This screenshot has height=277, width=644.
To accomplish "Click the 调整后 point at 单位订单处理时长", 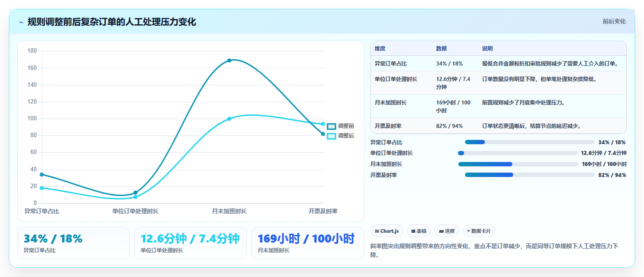I will point(135,197).
